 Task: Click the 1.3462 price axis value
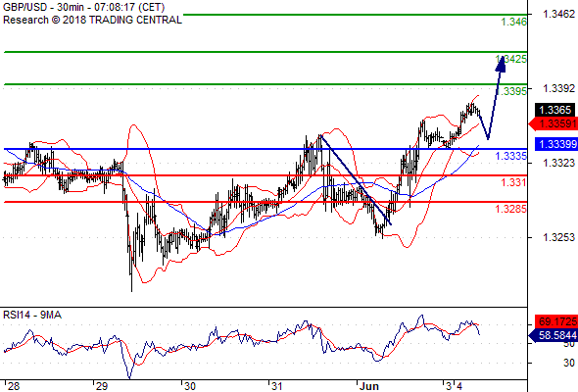pyautogui.click(x=558, y=14)
